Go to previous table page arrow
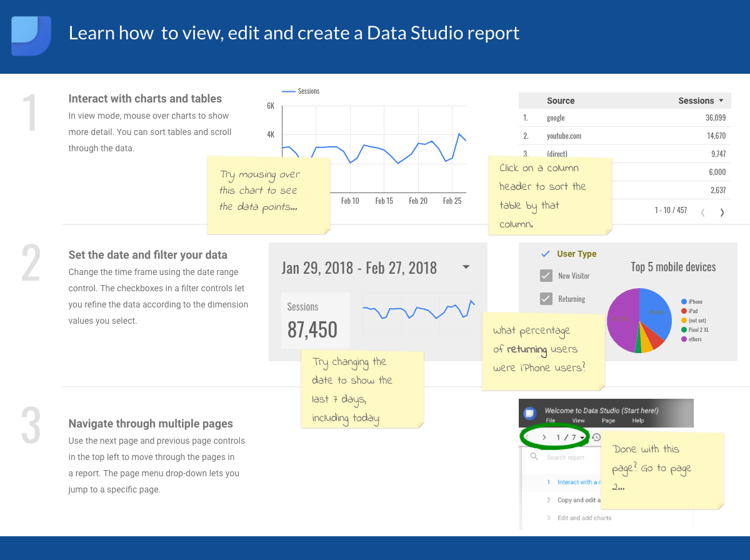Viewport: 750px width, 560px height. click(702, 212)
